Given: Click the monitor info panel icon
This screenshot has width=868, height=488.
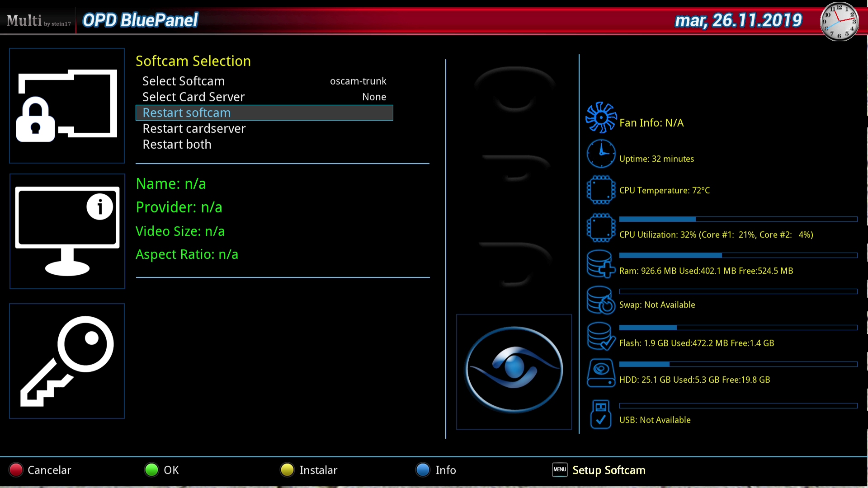Looking at the screenshot, I should [x=67, y=231].
